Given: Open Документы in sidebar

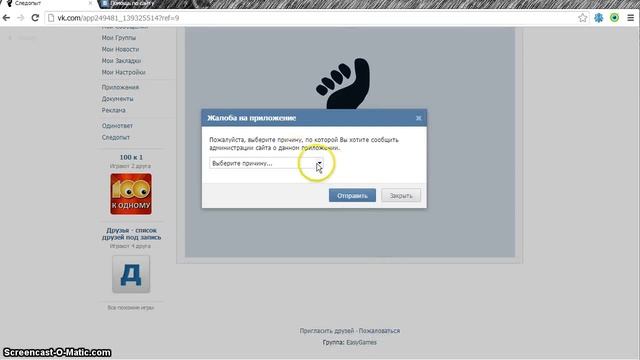Looking at the screenshot, I should [x=118, y=99].
